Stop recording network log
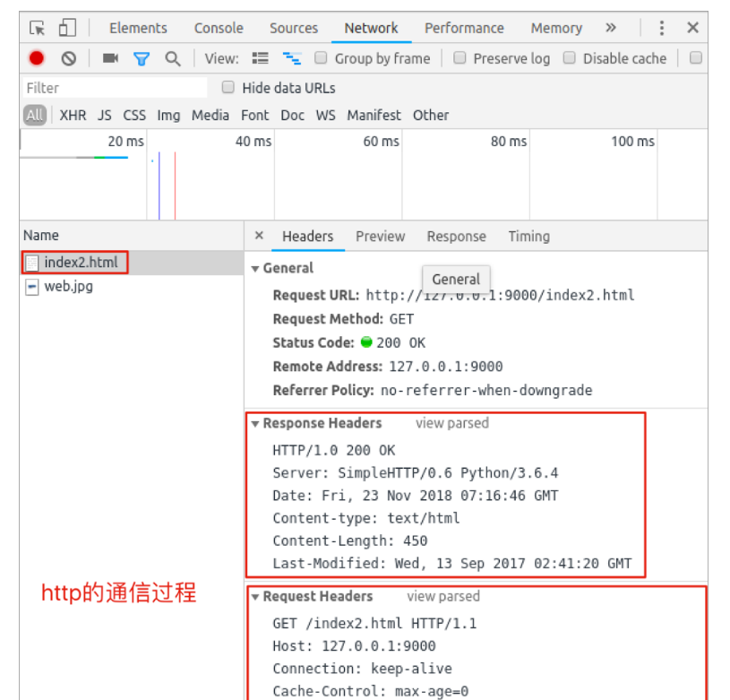This screenshot has width=730, height=700. (x=37, y=58)
